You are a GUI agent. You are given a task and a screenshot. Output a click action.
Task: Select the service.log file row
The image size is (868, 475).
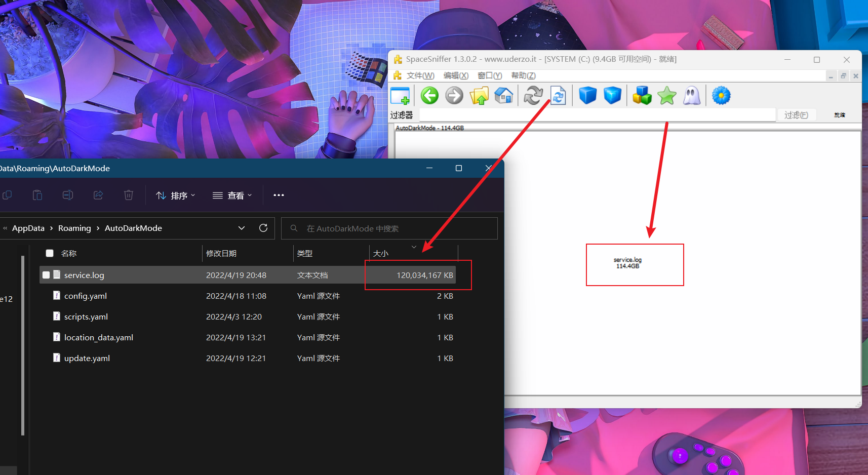[x=248, y=275]
